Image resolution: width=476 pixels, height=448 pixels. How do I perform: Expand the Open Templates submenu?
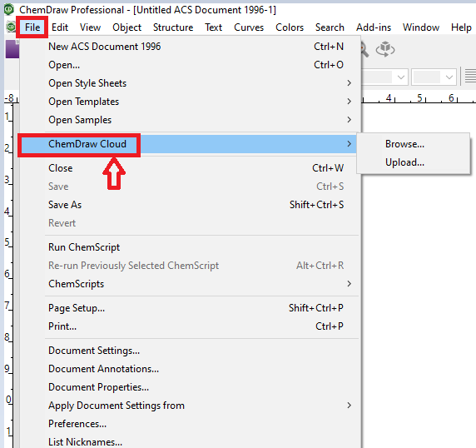click(x=191, y=102)
